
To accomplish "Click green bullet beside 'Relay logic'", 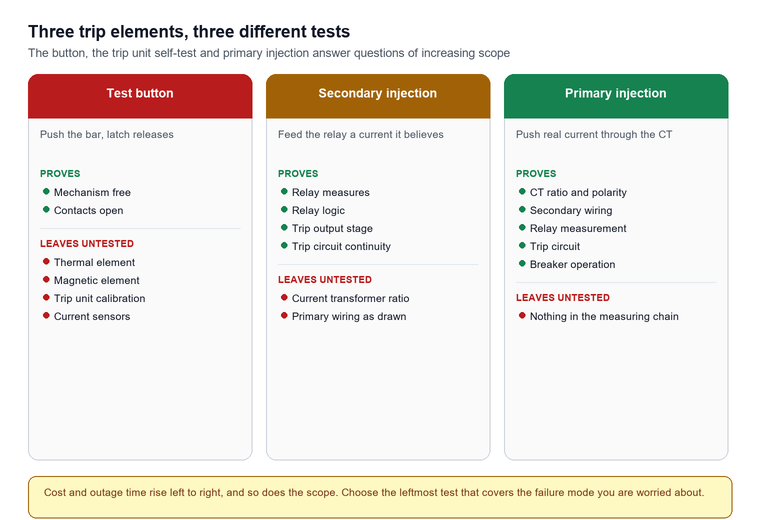I will point(284,209).
